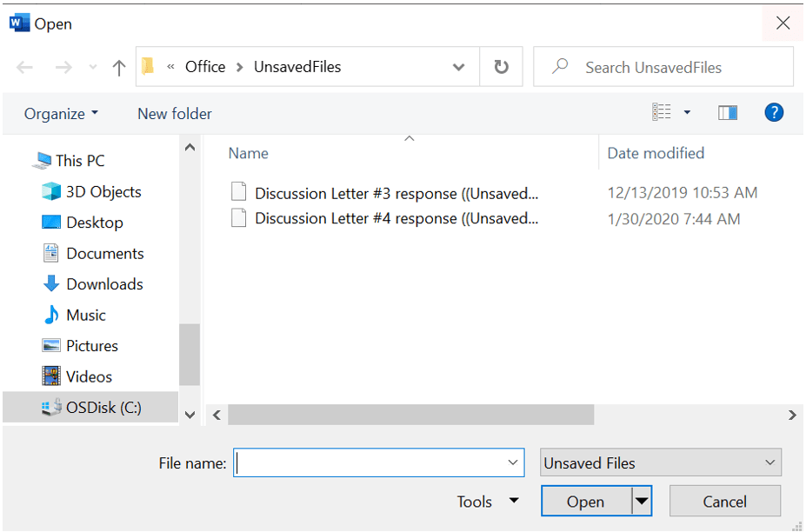Viewport: 806px width, 532px height.
Task: Expand the address bar history dropdown
Action: tap(458, 67)
